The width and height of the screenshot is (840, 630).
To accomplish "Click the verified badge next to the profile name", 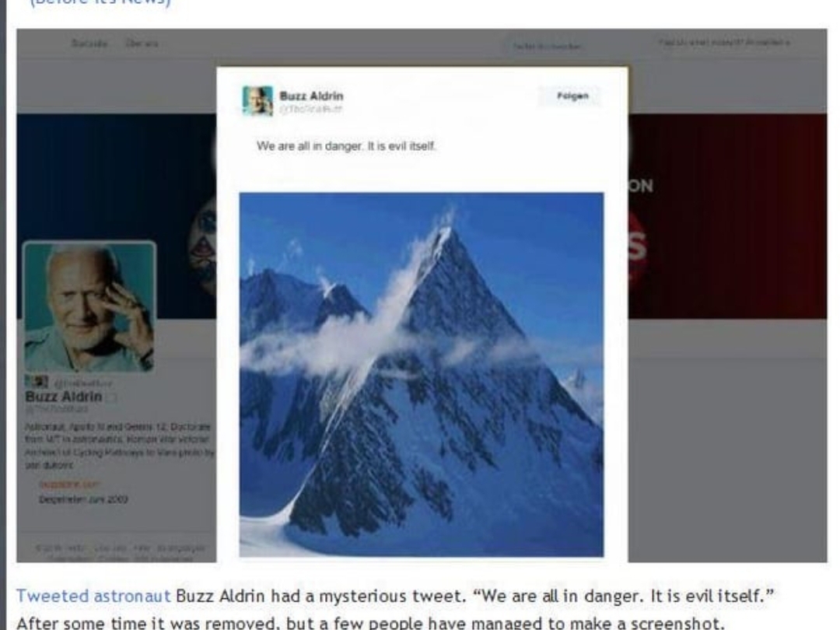I will (111, 397).
